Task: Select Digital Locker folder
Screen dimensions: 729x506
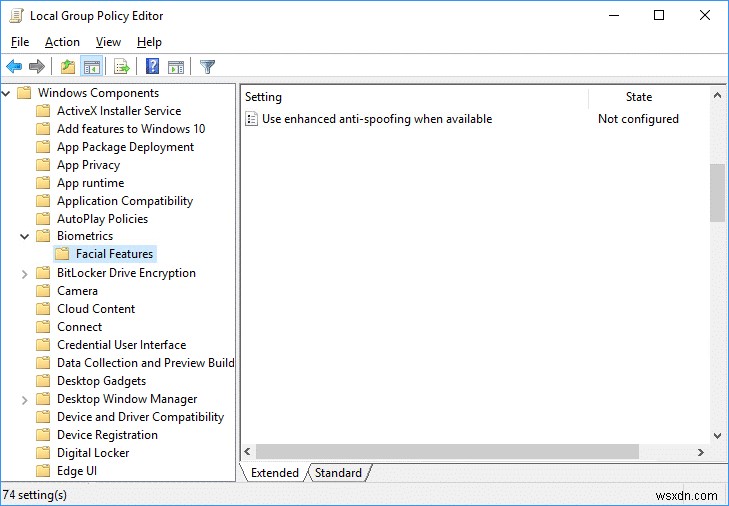Action: [93, 453]
